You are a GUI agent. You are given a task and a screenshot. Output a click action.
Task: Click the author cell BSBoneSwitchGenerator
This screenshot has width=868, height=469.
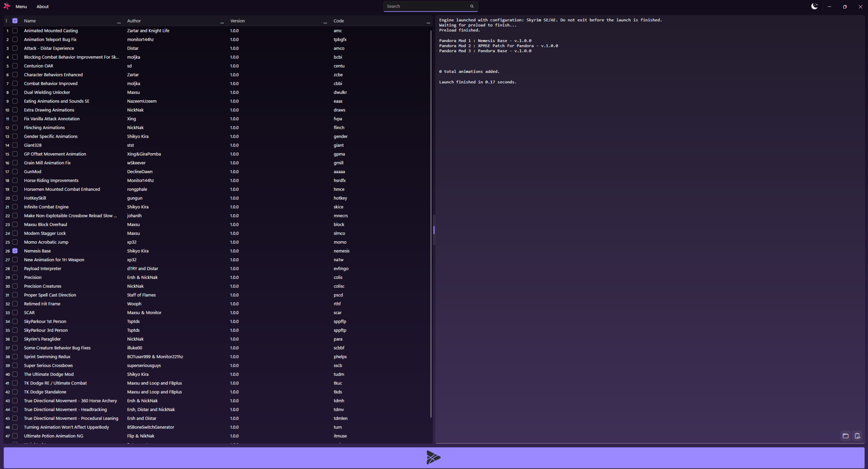(151, 427)
